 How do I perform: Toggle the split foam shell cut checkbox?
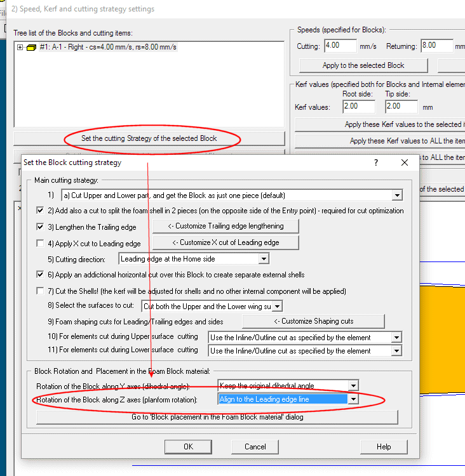click(41, 210)
